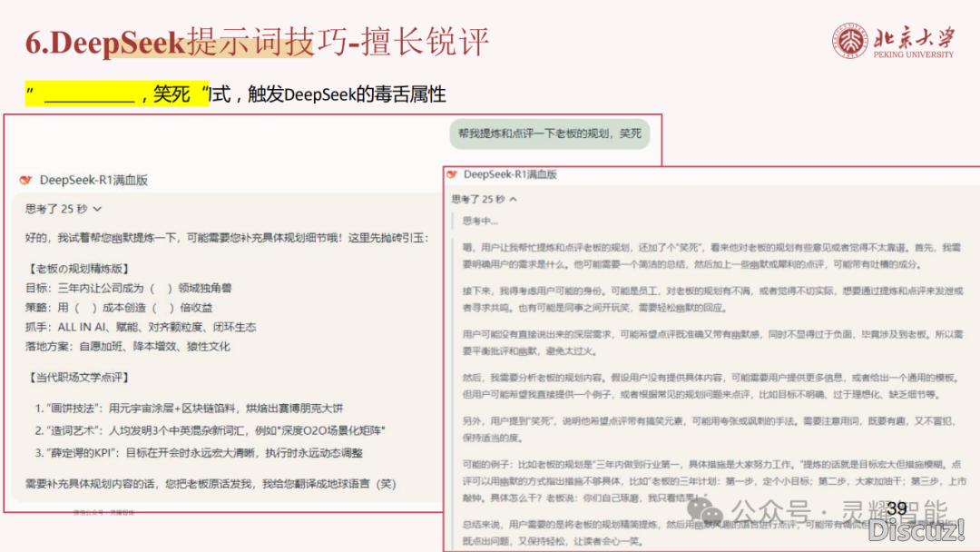Click list item 2 '造词艺术'
This screenshot has width=980, height=552.
coord(210,430)
